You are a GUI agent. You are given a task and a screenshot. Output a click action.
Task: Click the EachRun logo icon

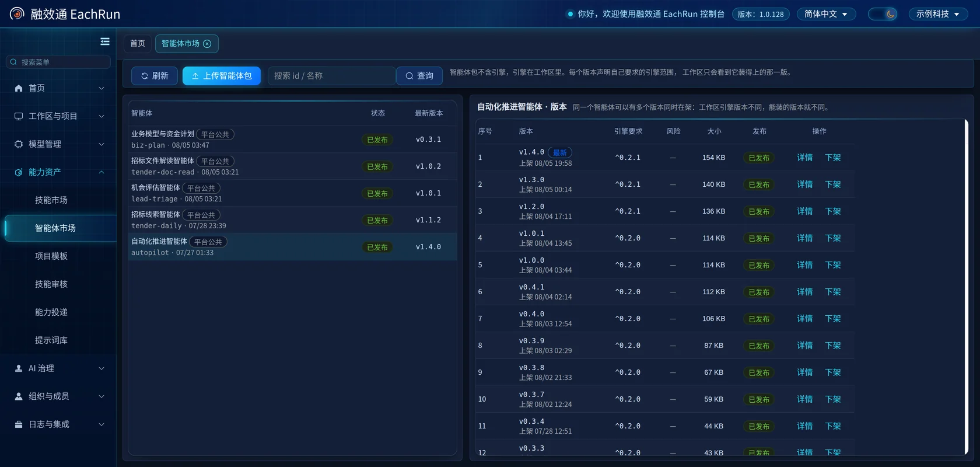point(17,13)
